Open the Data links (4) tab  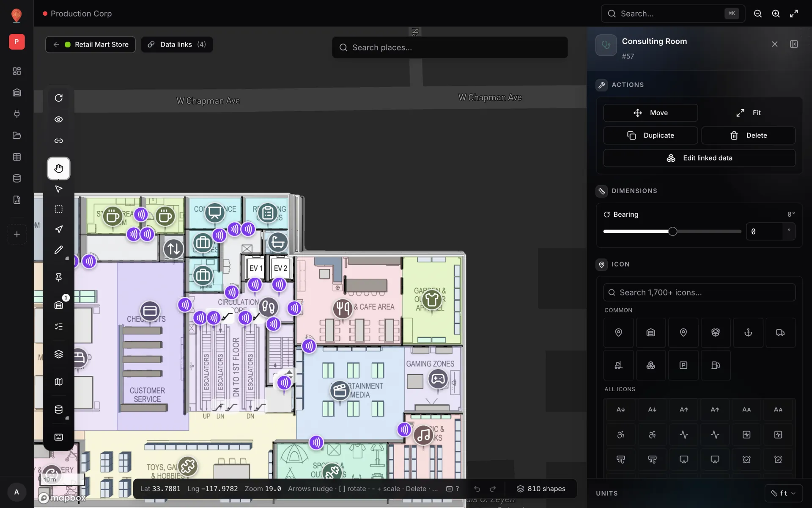click(x=177, y=44)
